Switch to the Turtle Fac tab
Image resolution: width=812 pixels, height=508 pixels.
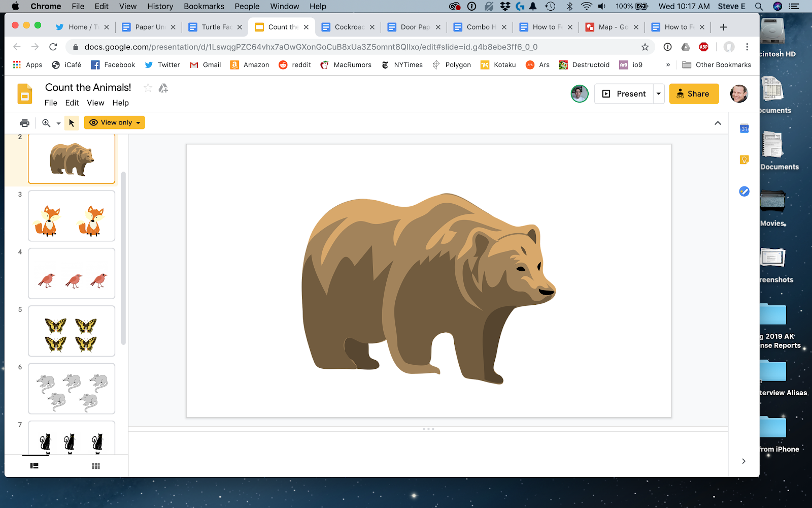click(x=215, y=27)
